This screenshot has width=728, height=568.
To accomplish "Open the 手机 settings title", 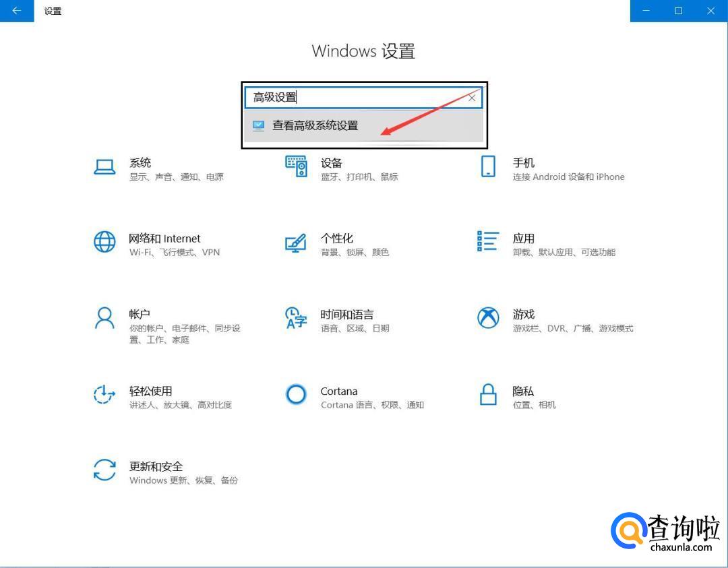I will click(524, 163).
